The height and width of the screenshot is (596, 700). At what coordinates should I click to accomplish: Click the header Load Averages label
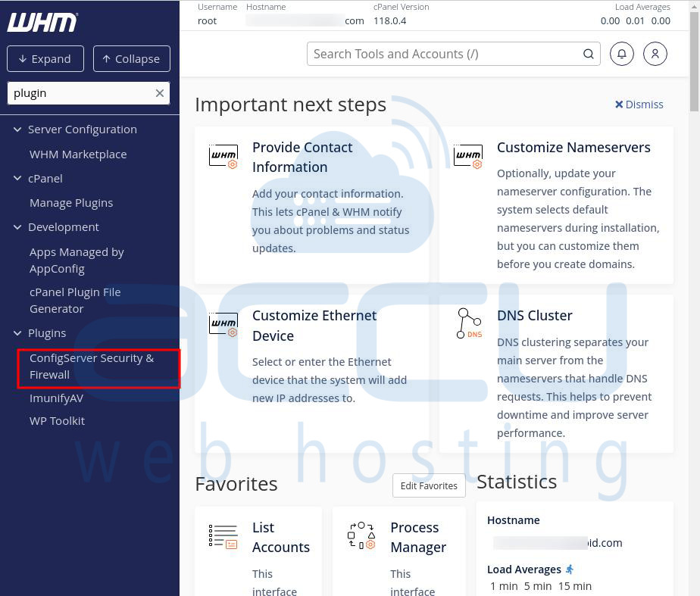(642, 7)
